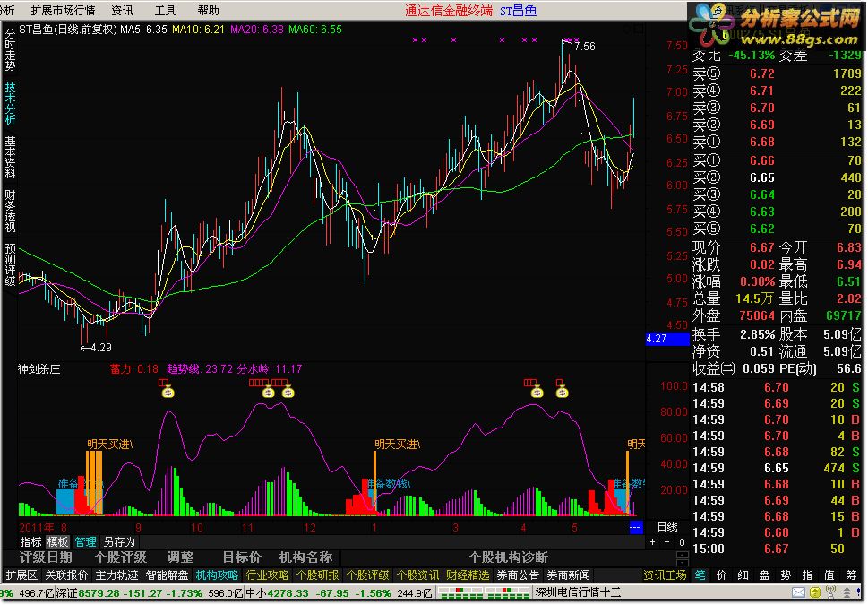Viewport: 868px width, 605px height.
Task: Select the 个股评级 bottom tab
Action: pyautogui.click(x=367, y=575)
